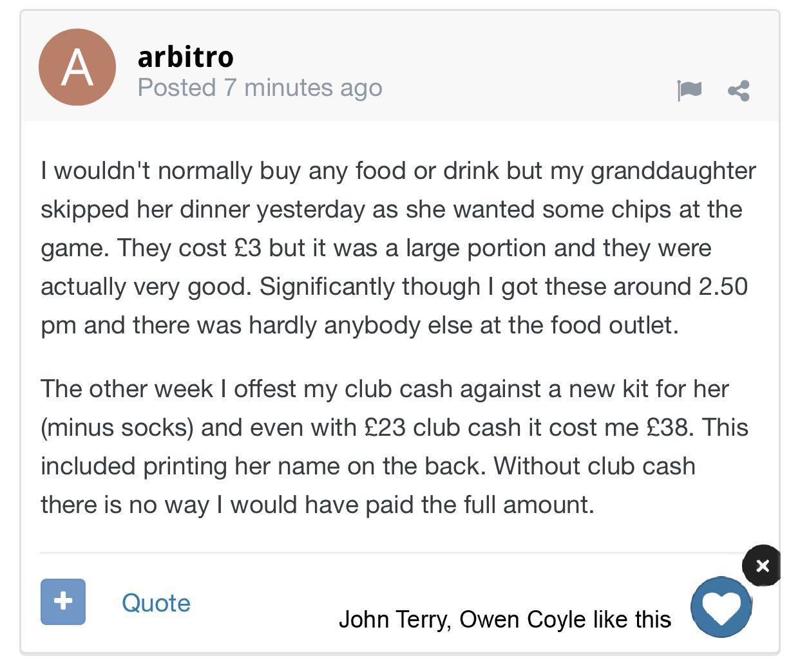Open John Terry's name in likes

tap(394, 619)
